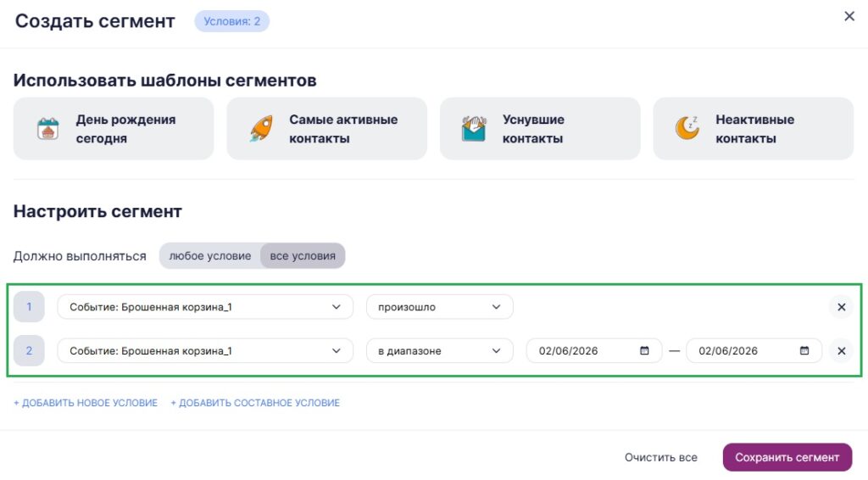Click the birthday cake calendar icon
The height and width of the screenshot is (480, 868).
click(48, 129)
